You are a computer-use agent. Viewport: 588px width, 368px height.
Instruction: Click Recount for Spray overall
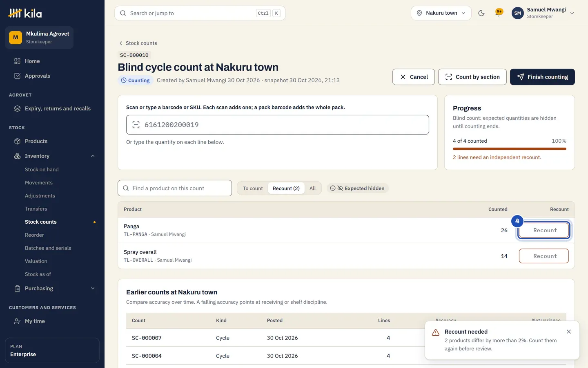543,256
